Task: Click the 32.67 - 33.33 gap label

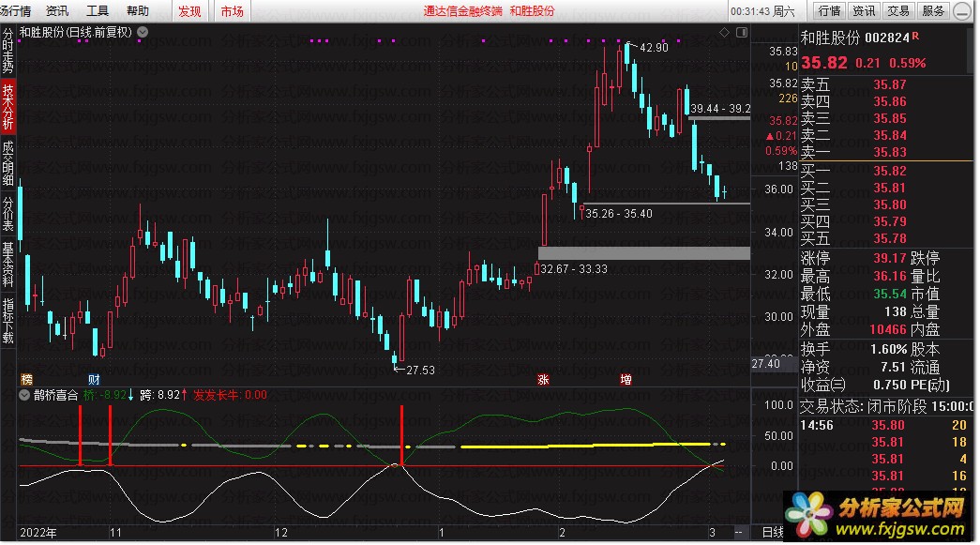Action: pos(574,269)
